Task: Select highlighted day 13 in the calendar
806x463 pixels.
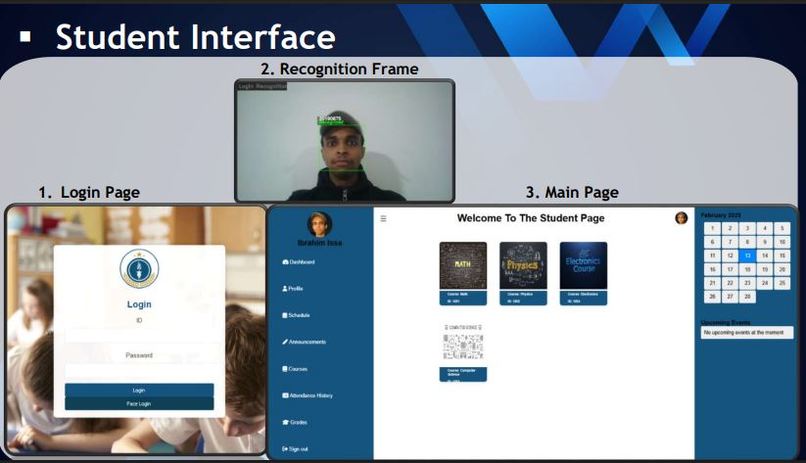Action: 747,256
